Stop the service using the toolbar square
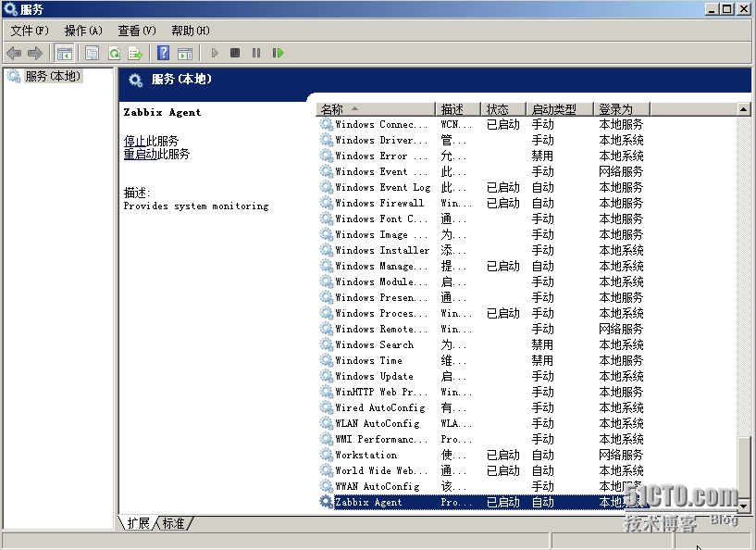Viewport: 756px width, 550px height. click(x=235, y=53)
